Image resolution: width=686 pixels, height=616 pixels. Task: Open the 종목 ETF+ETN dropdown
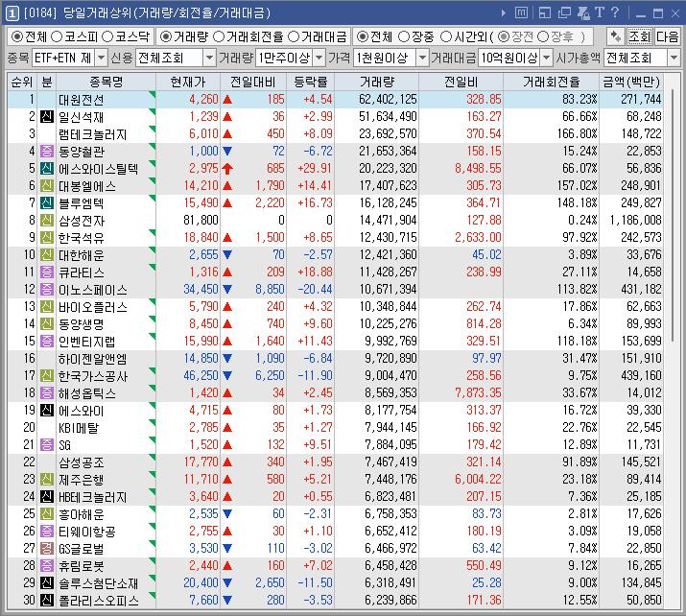coord(101,58)
